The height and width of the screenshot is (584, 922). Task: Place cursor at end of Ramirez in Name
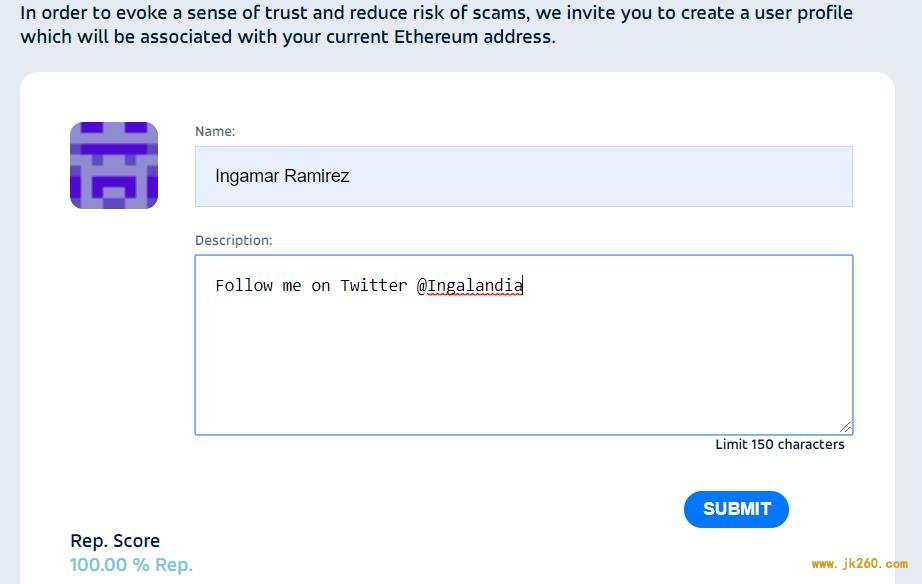[350, 176]
